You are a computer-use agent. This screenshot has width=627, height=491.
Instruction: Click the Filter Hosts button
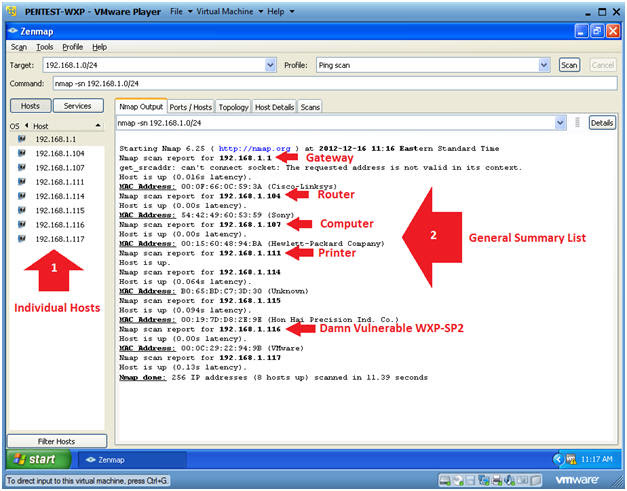56,441
